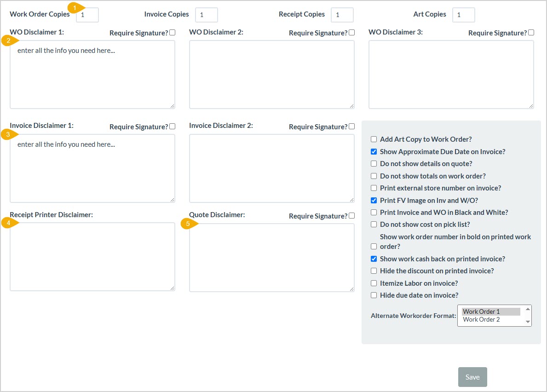Enable Itemize Labor on invoice
Screen dimensions: 547x392
click(374, 282)
